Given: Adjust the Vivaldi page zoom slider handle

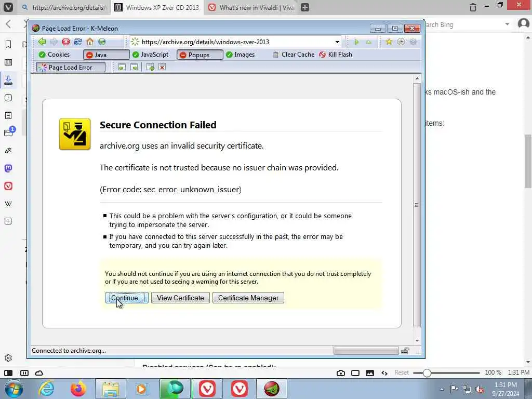Looking at the screenshot, I should point(427,373).
